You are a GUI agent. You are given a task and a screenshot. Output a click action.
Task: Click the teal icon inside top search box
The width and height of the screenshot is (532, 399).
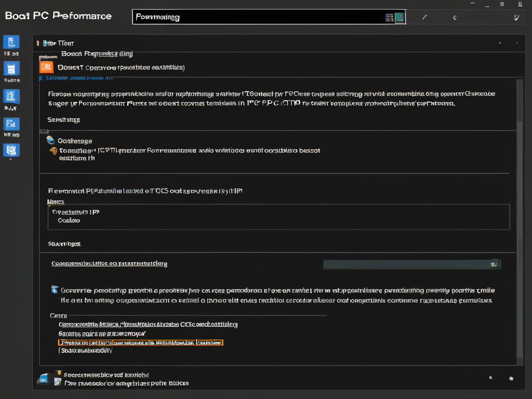(400, 17)
